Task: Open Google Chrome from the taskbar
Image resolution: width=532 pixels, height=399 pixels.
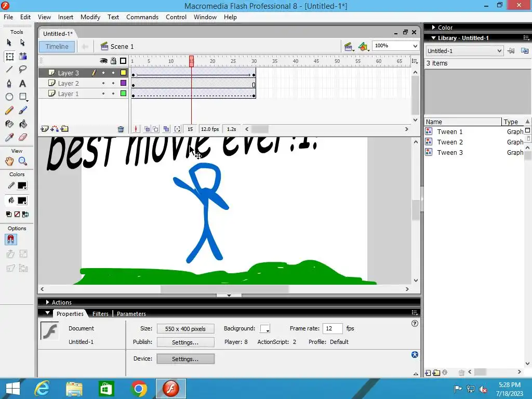Action: click(x=138, y=389)
